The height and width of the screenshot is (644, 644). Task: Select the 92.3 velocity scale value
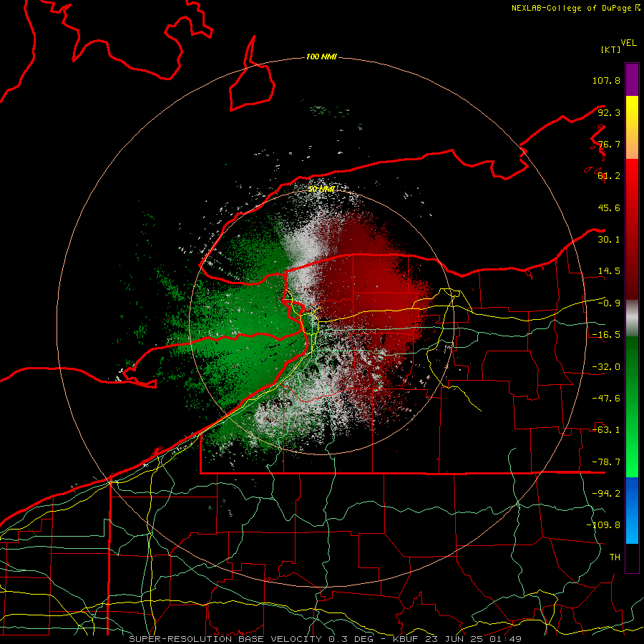coord(609,112)
